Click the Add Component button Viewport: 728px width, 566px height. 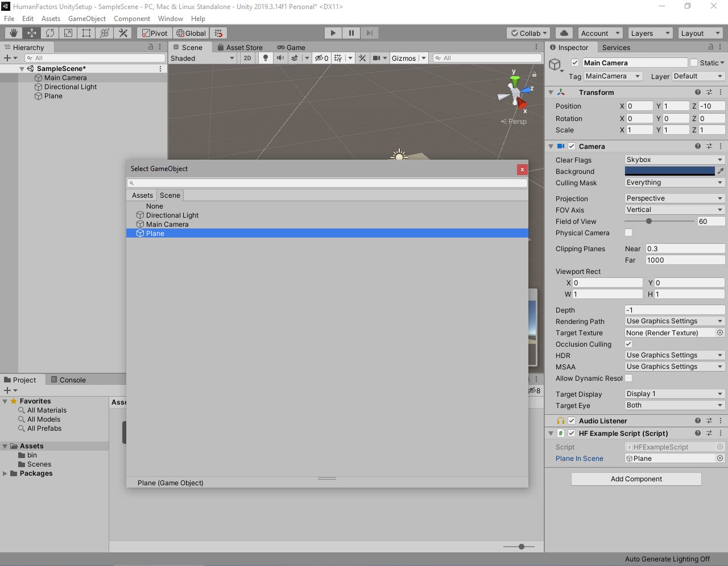click(x=636, y=479)
